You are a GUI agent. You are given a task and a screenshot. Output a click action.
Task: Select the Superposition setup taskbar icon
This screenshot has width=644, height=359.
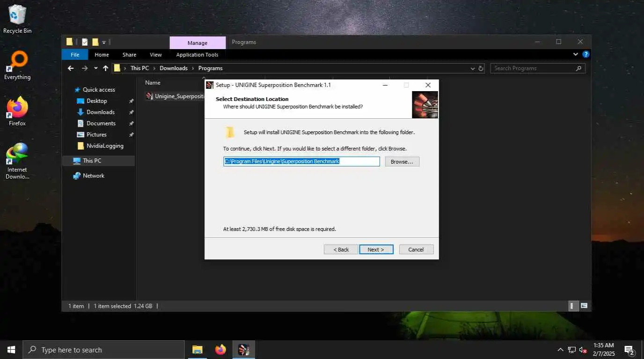243,350
